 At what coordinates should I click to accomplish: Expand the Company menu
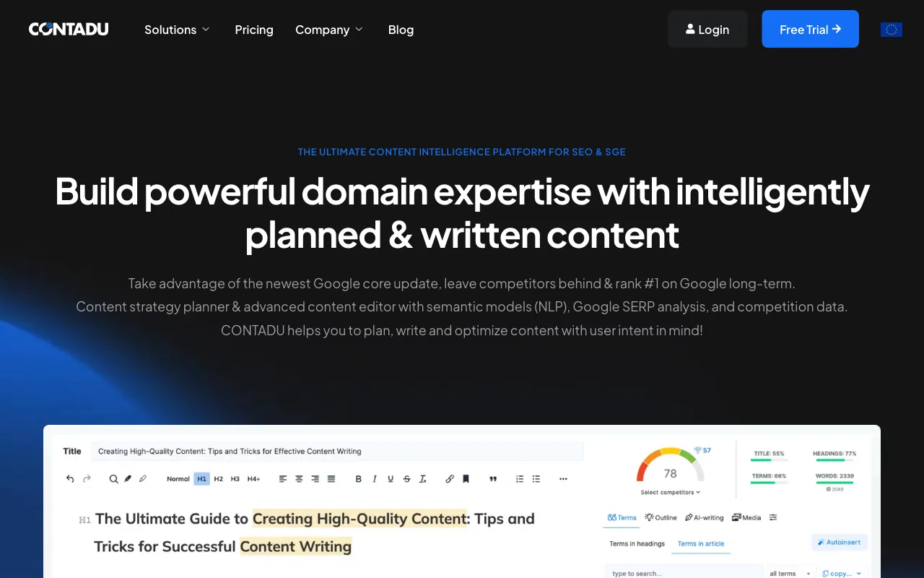click(329, 30)
